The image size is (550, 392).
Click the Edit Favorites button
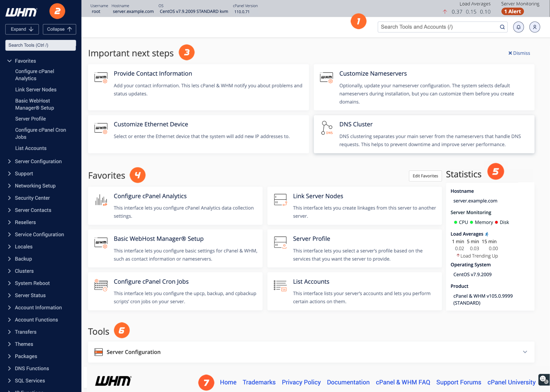pos(425,176)
